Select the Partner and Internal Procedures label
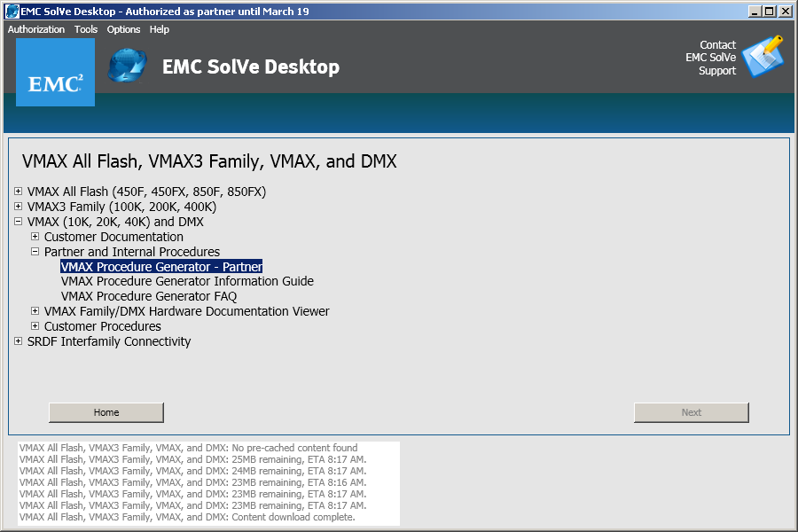This screenshot has width=798, height=532. coord(132,252)
